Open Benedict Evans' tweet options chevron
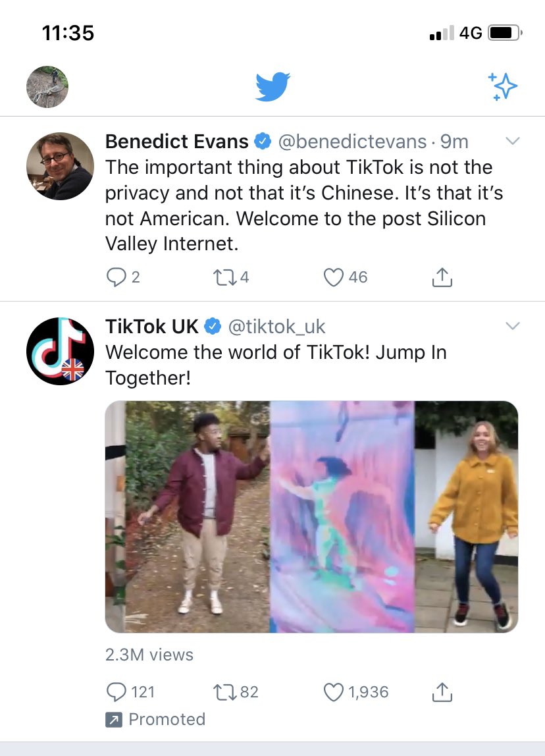 [x=513, y=141]
